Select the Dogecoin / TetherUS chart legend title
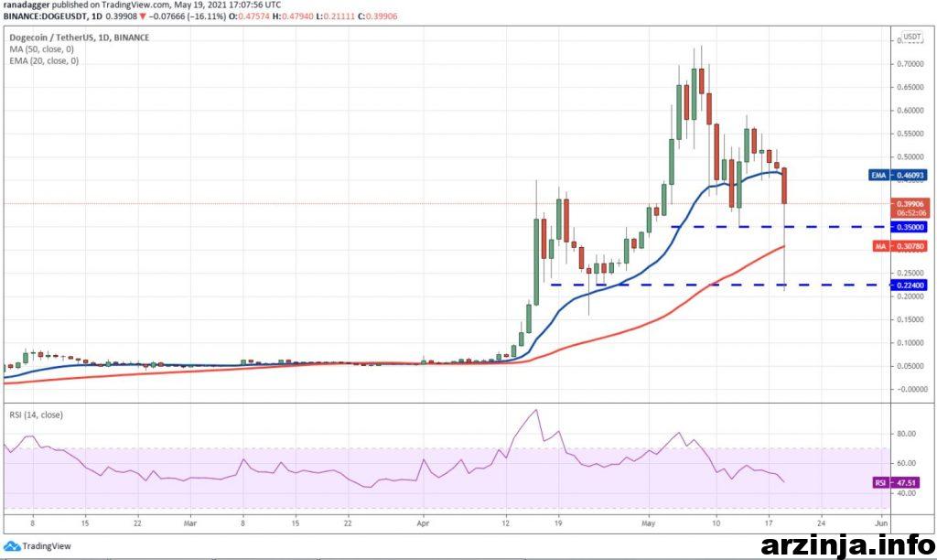 pos(79,37)
